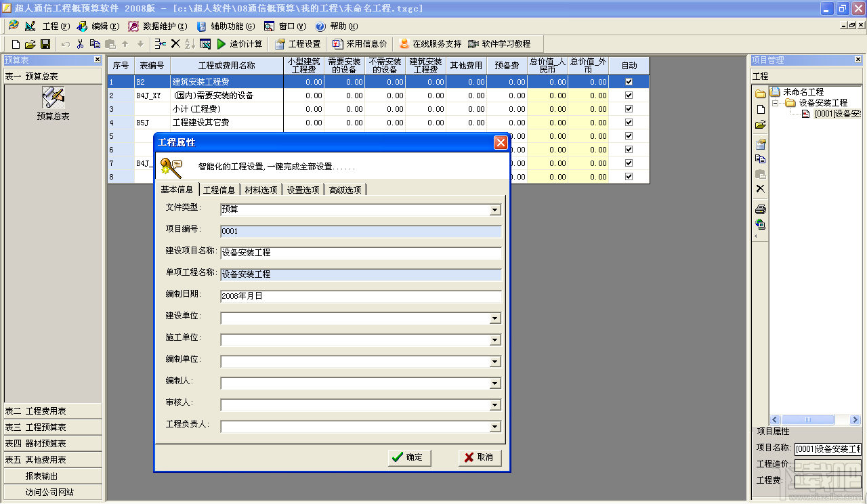
Task: Close the 工程属性 dialog
Action: [501, 142]
